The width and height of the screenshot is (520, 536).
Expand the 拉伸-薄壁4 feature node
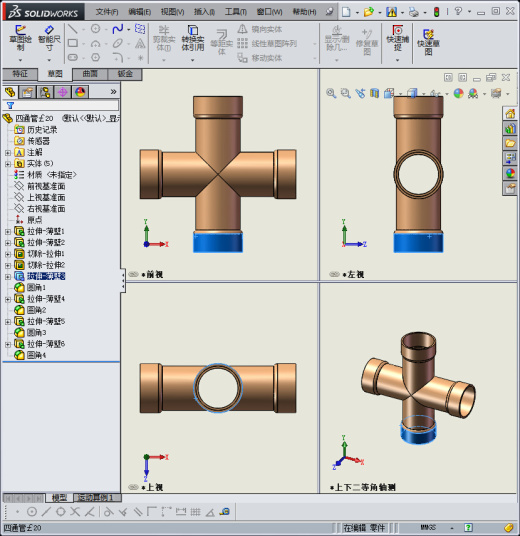(8, 299)
